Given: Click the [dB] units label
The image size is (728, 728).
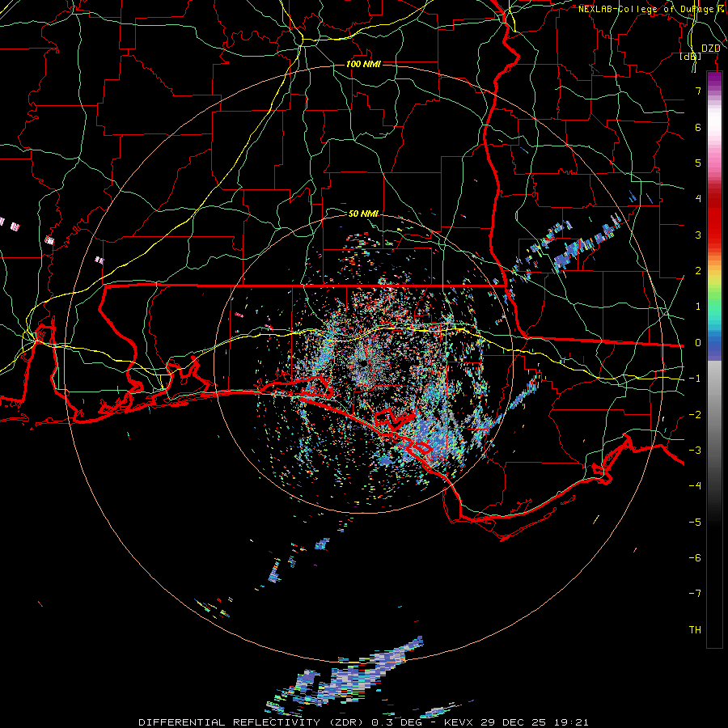Looking at the screenshot, I should [691, 57].
